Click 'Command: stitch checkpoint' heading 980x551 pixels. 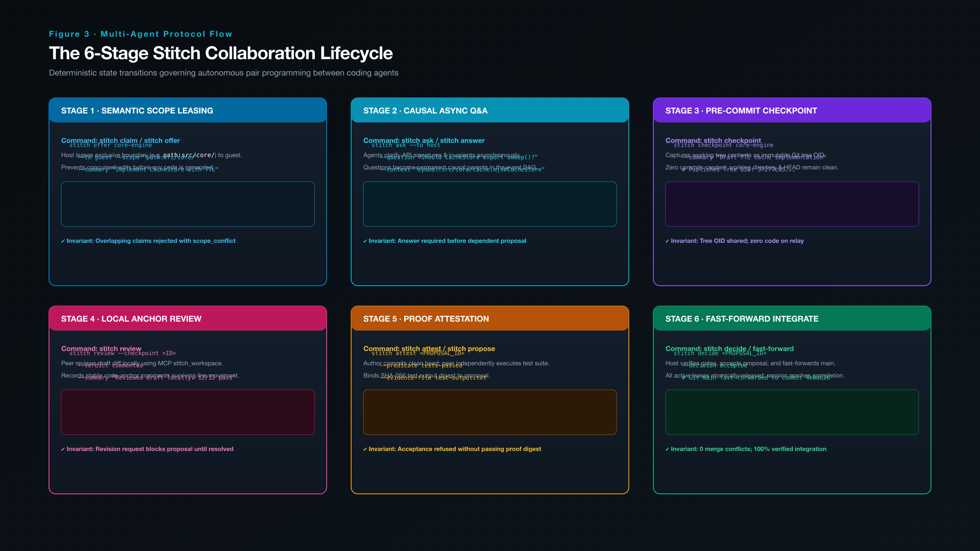pos(713,140)
